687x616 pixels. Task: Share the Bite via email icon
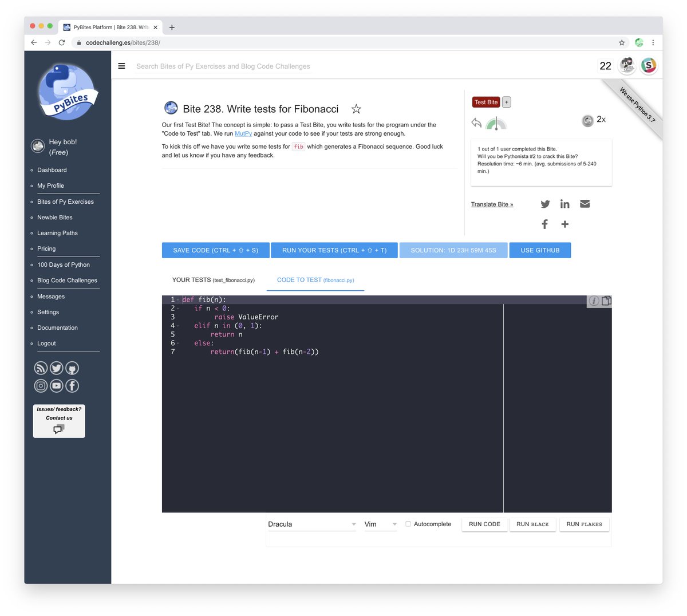[x=585, y=204]
